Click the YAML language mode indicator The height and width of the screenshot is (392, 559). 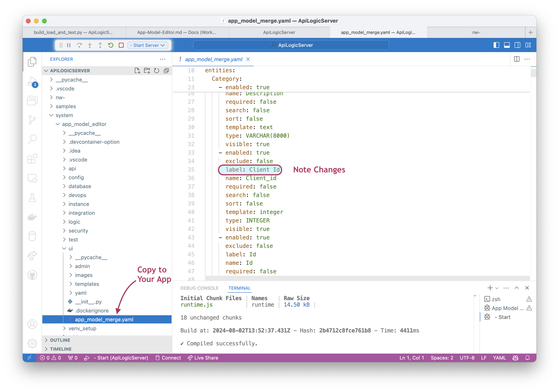pyautogui.click(x=499, y=358)
